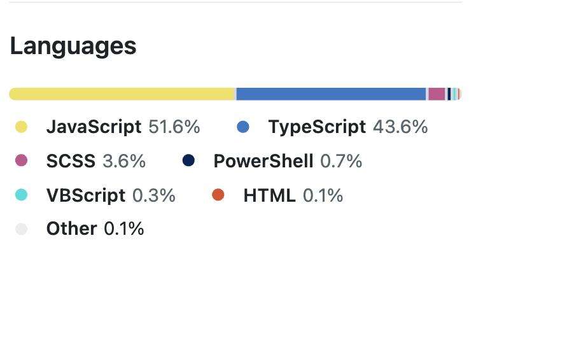The image size is (588, 364).
Task: Click the yellow JavaScript bar segment
Action: coord(122,94)
